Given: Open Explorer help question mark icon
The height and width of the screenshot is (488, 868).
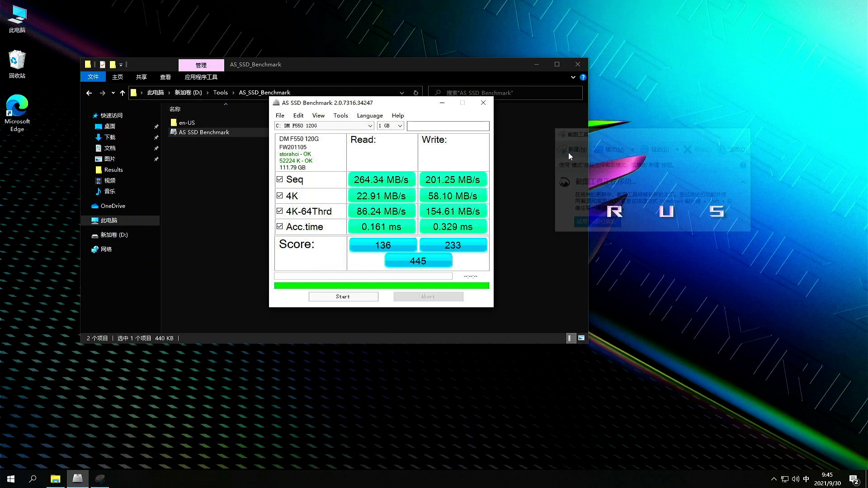Looking at the screenshot, I should [583, 77].
